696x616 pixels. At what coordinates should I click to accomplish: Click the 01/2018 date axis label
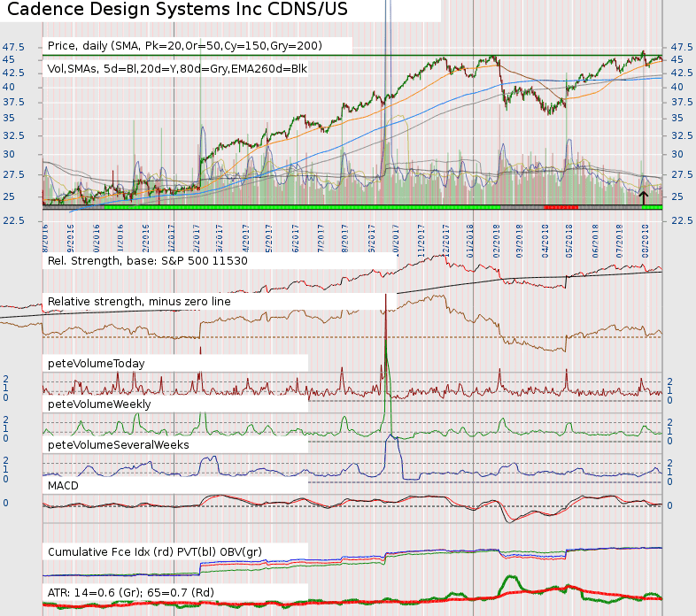pos(470,241)
